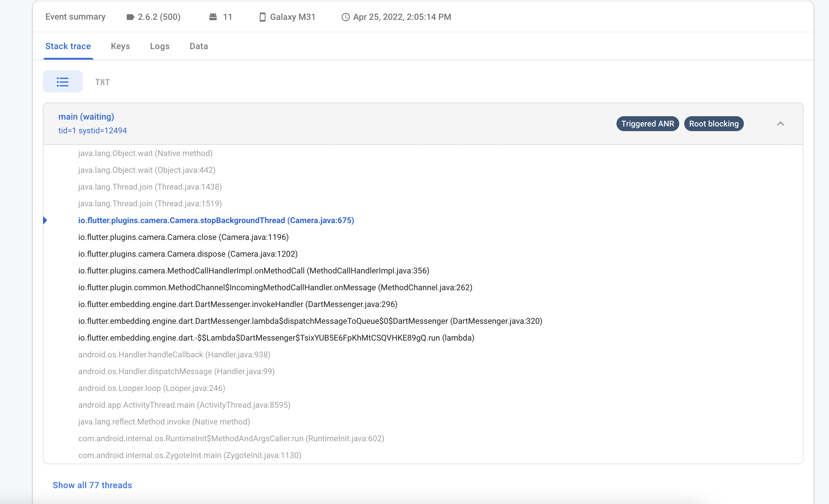
Task: Switch to TXT raw view
Action: [102, 82]
